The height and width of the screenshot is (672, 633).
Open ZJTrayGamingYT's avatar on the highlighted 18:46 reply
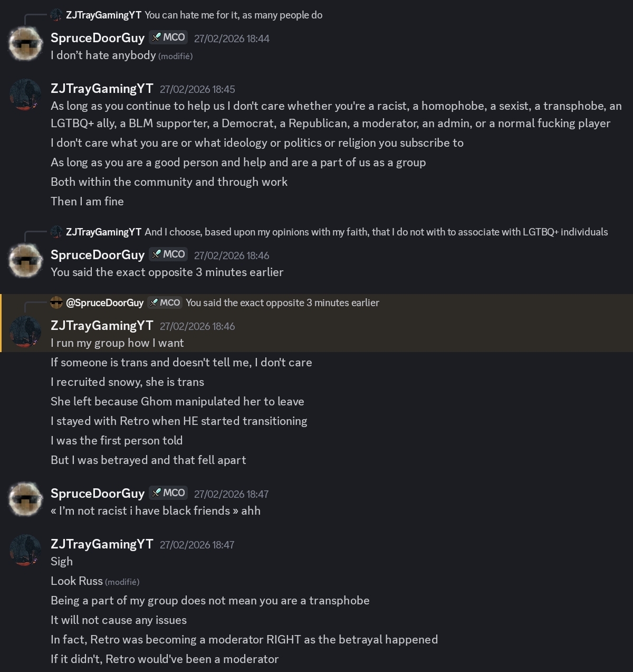pos(25,332)
